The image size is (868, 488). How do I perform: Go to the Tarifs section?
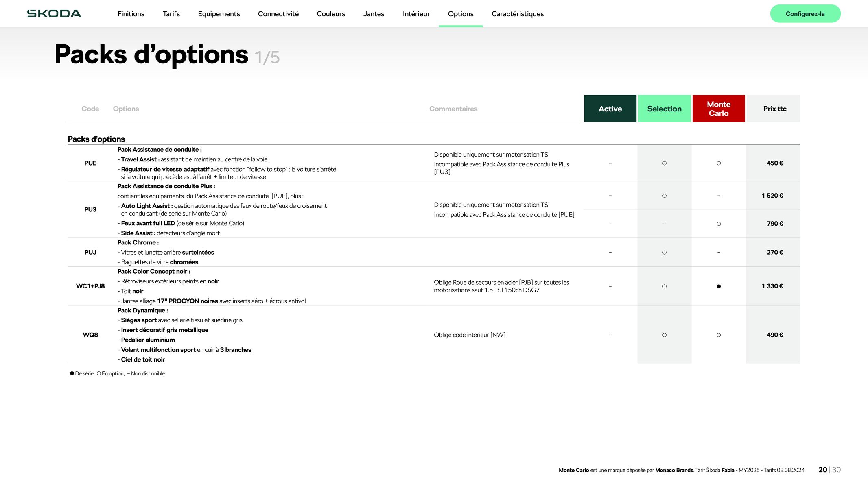(x=171, y=14)
